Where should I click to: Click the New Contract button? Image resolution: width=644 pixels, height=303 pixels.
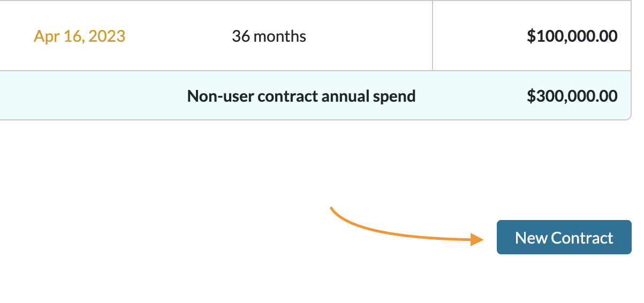(x=564, y=237)
